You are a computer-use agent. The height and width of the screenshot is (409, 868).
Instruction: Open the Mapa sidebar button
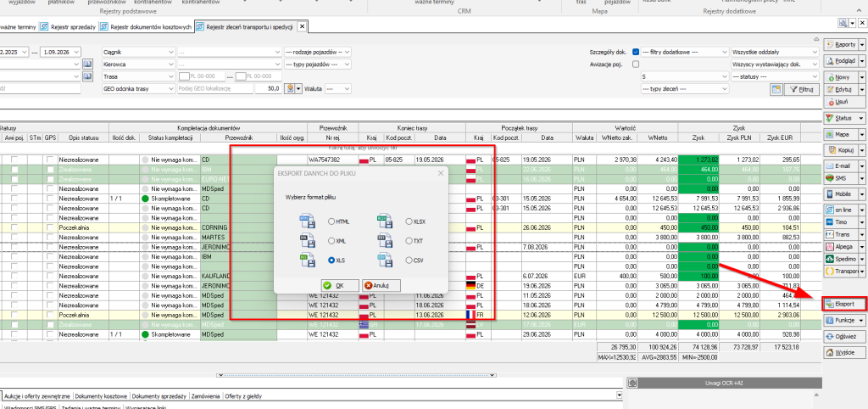(x=840, y=134)
